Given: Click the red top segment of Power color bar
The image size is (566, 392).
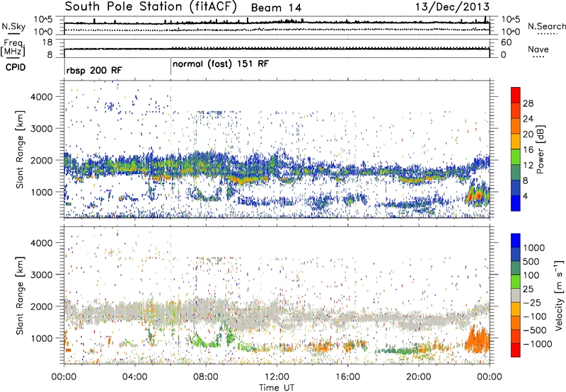Looking at the screenshot, I should pyautogui.click(x=516, y=95).
